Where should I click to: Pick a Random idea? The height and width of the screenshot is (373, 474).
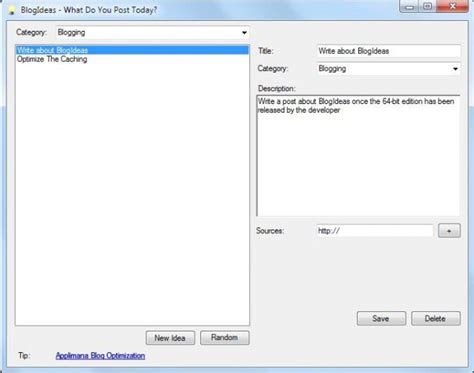click(225, 338)
